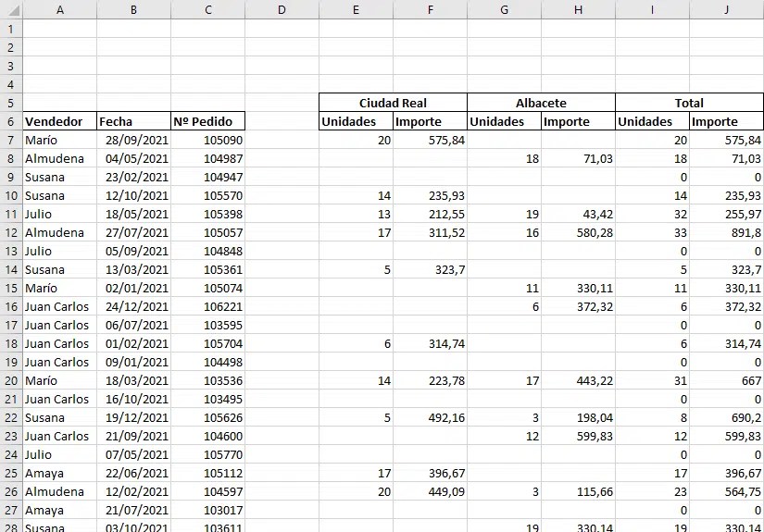Viewport: 764px width, 532px height.
Task: Select order number 103495
Action: pos(208,399)
